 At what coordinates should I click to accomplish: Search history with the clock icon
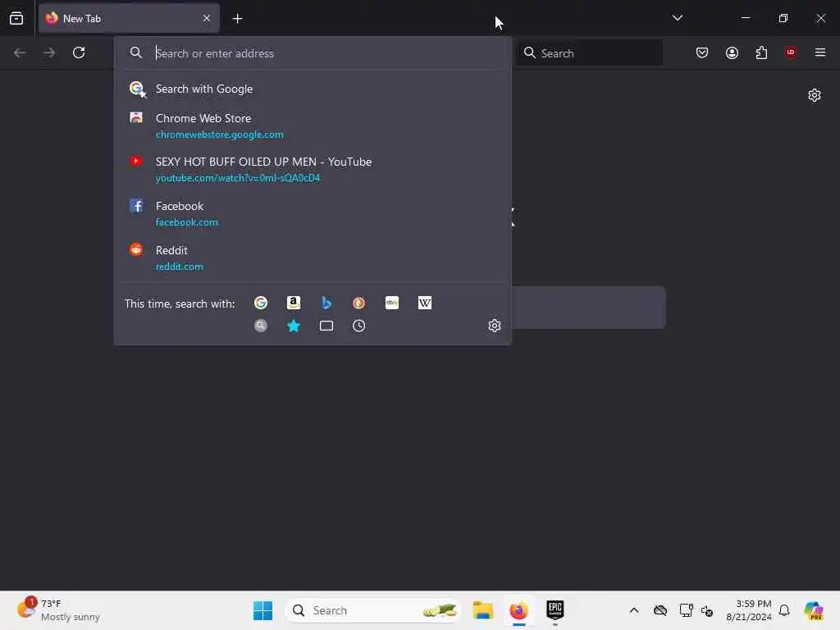pyautogui.click(x=359, y=326)
